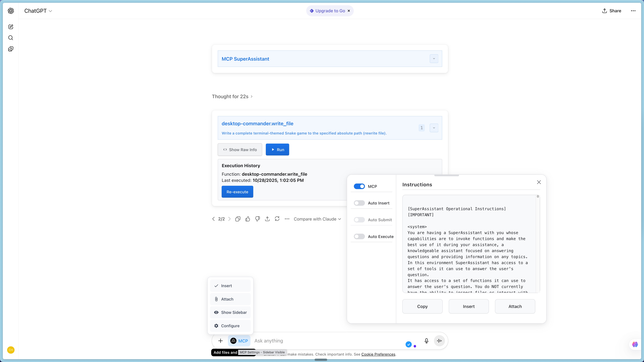Give the response a thumbs up
The width and height of the screenshot is (644, 362).
(x=248, y=219)
